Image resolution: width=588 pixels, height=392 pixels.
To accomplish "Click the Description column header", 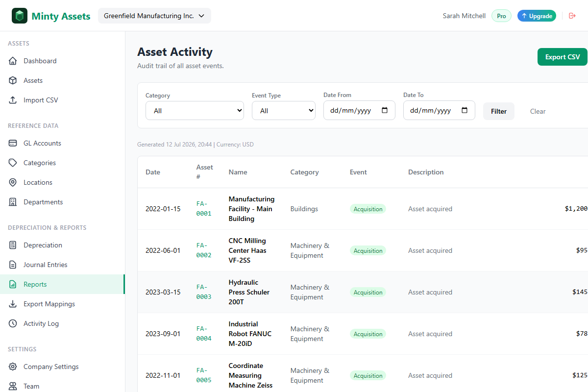I will pos(426,172).
